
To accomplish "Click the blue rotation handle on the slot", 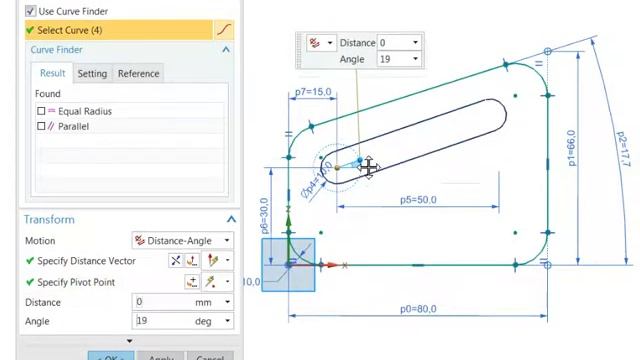I will (360, 160).
